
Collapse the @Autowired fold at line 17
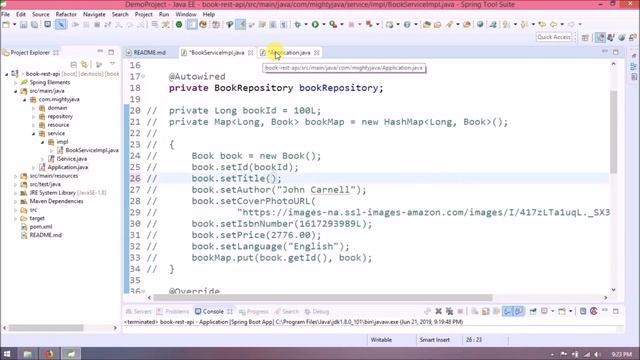coord(143,76)
